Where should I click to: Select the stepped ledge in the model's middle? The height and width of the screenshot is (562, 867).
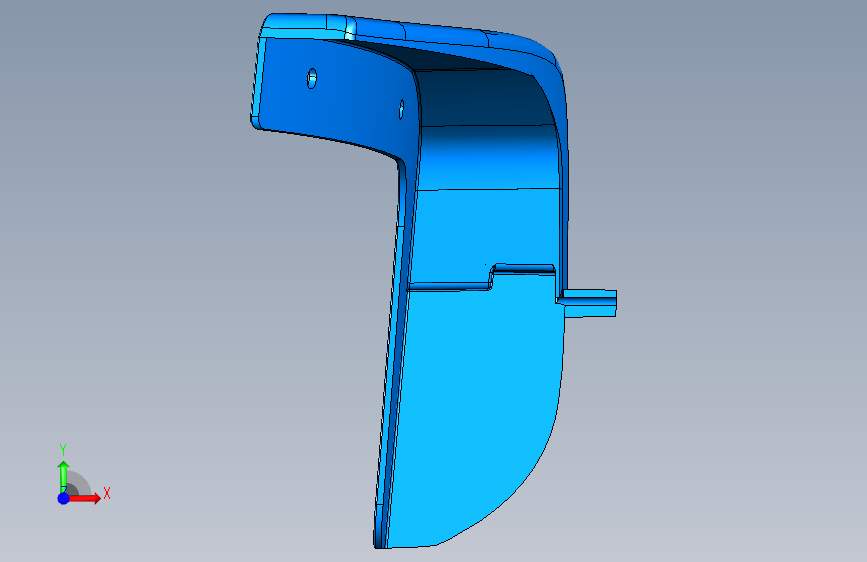[481, 278]
